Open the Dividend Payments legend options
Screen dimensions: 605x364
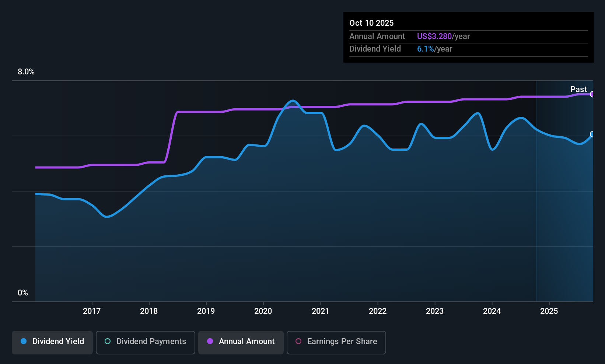tap(145, 342)
